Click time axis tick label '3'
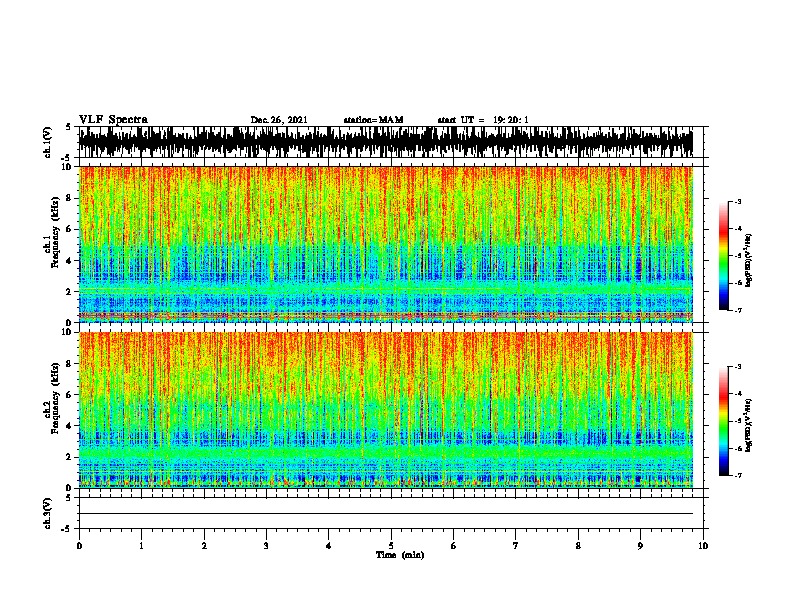Viewport: 792px width, 612px height. (x=266, y=546)
